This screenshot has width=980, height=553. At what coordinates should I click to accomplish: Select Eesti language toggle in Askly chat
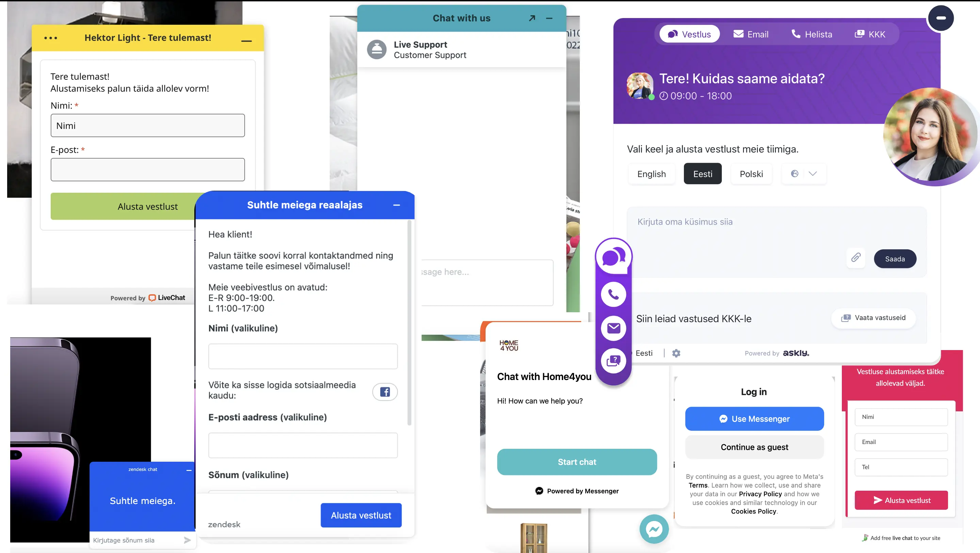pyautogui.click(x=702, y=174)
